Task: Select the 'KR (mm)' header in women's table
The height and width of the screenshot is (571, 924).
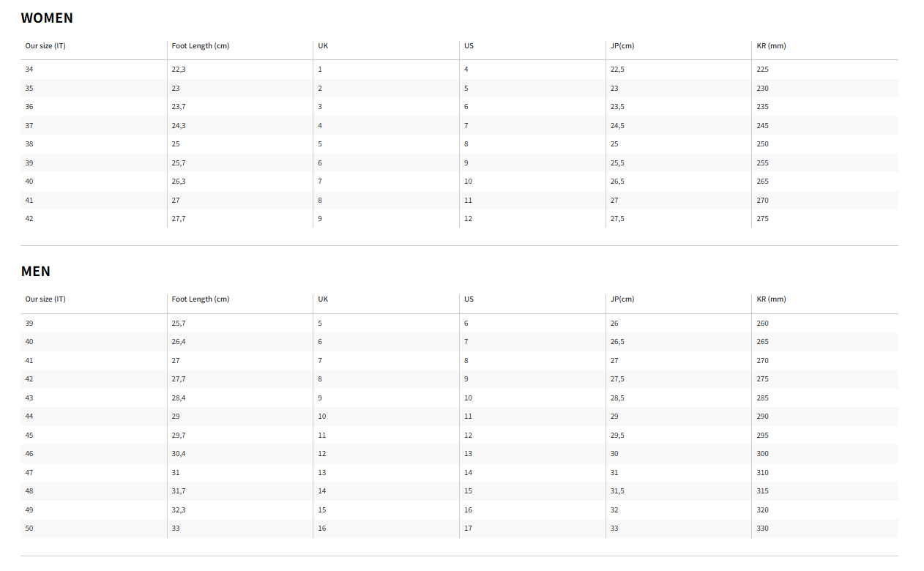Action: pyautogui.click(x=771, y=46)
